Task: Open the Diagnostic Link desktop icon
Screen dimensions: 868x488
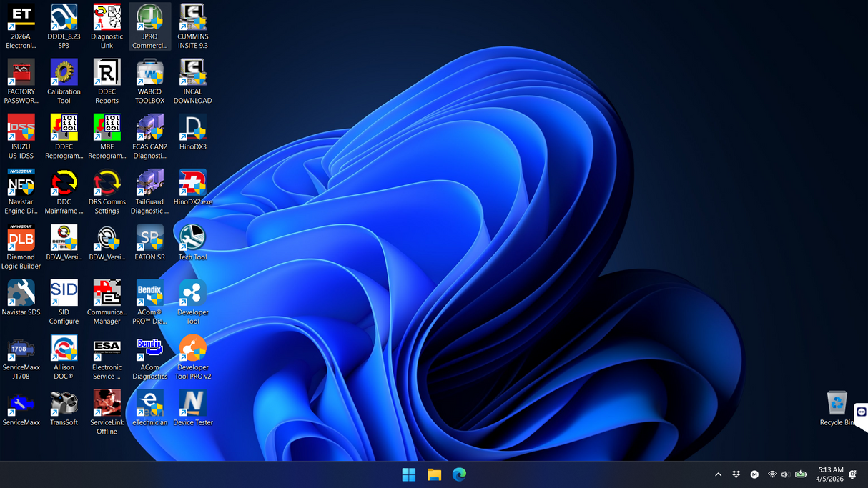Action: pos(107,26)
